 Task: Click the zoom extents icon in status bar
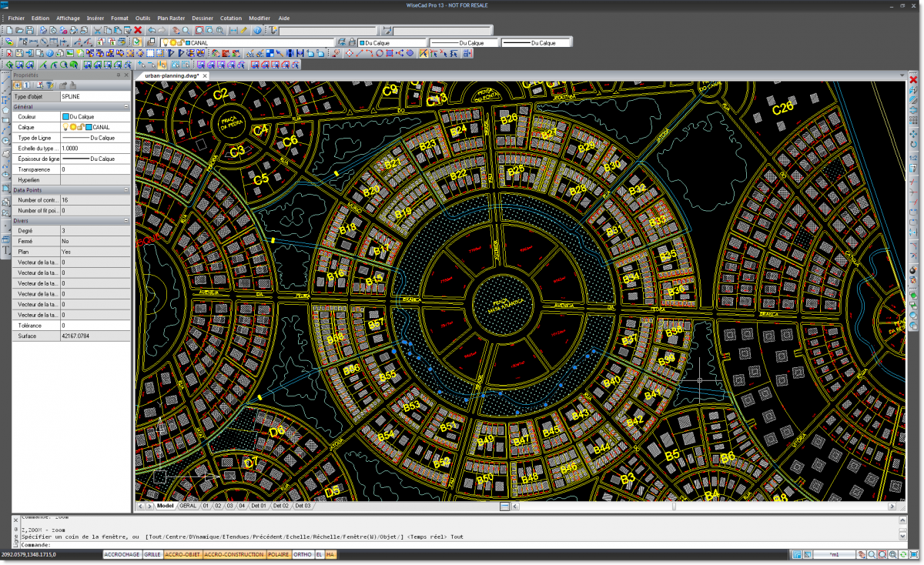[914, 554]
